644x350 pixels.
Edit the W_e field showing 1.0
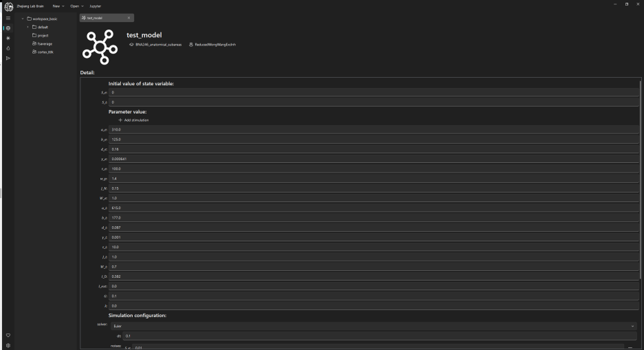tap(374, 198)
